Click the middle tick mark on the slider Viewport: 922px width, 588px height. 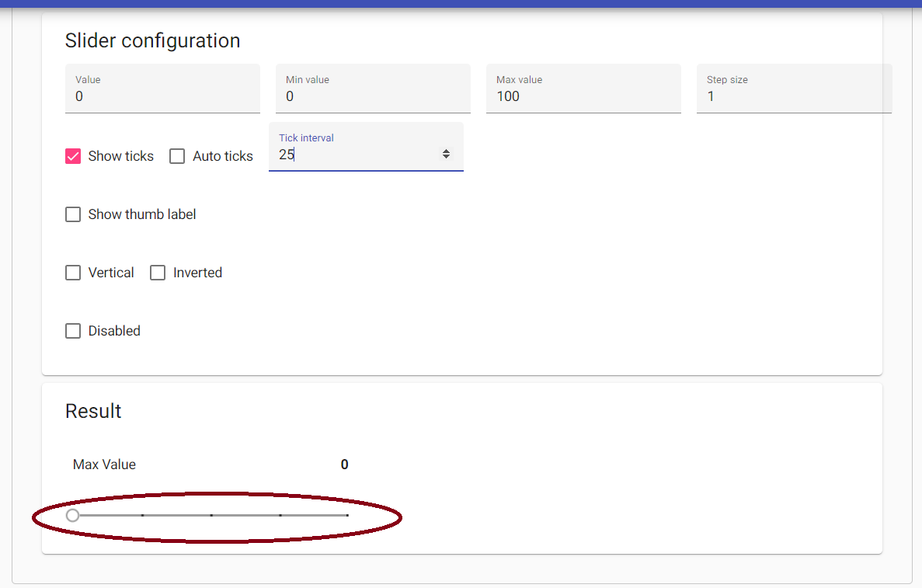(210, 514)
